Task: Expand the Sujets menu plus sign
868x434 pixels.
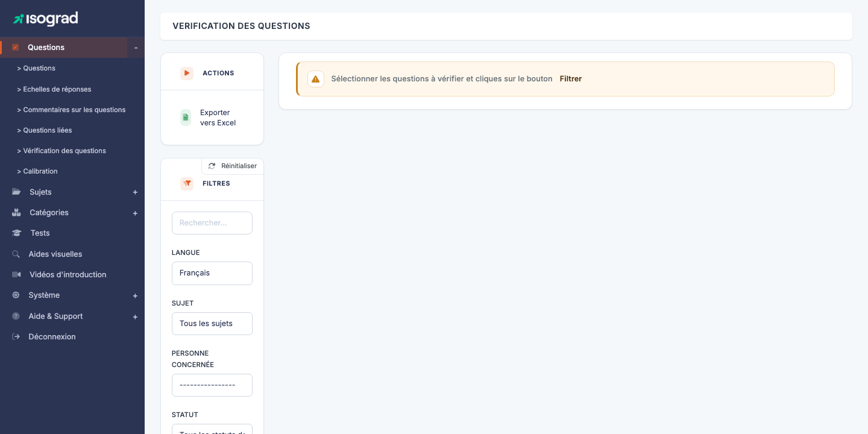Action: [135, 192]
